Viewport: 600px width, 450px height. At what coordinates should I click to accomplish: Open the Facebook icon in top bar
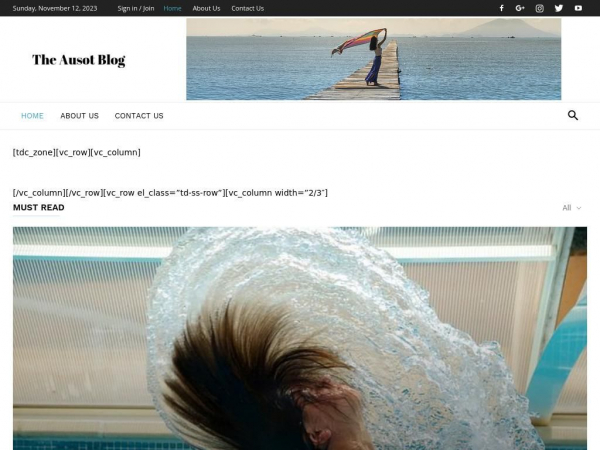tap(501, 8)
